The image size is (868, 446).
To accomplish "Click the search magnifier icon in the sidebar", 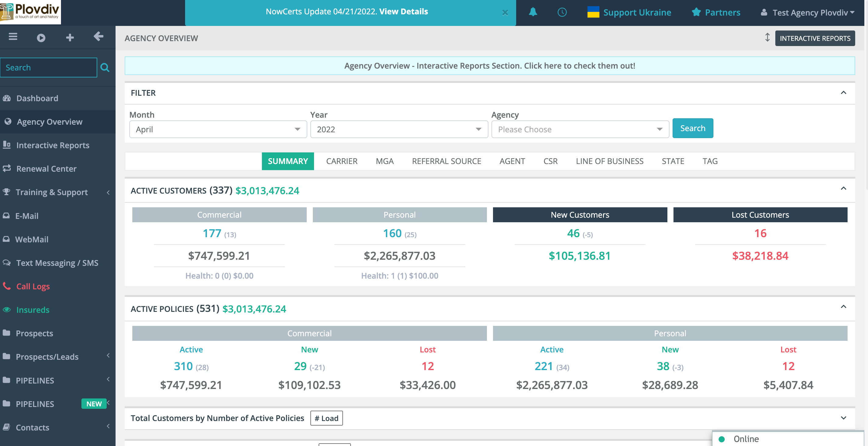I will [105, 67].
